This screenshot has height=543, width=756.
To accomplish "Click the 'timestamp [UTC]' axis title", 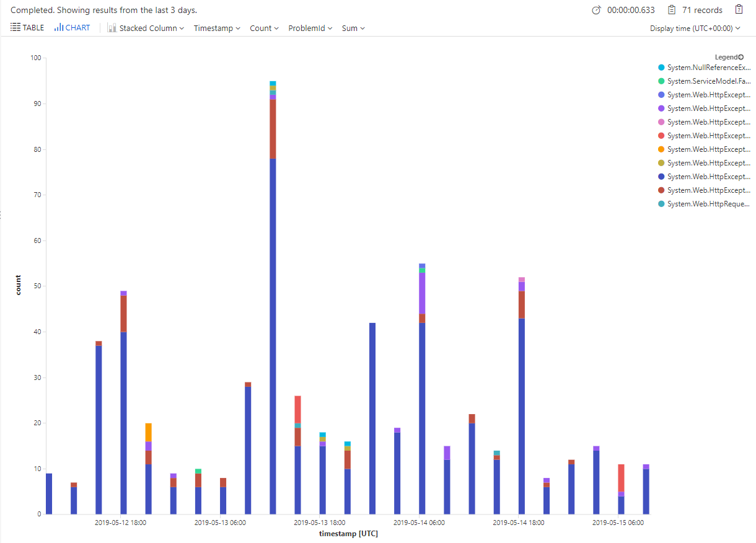I will coord(348,534).
